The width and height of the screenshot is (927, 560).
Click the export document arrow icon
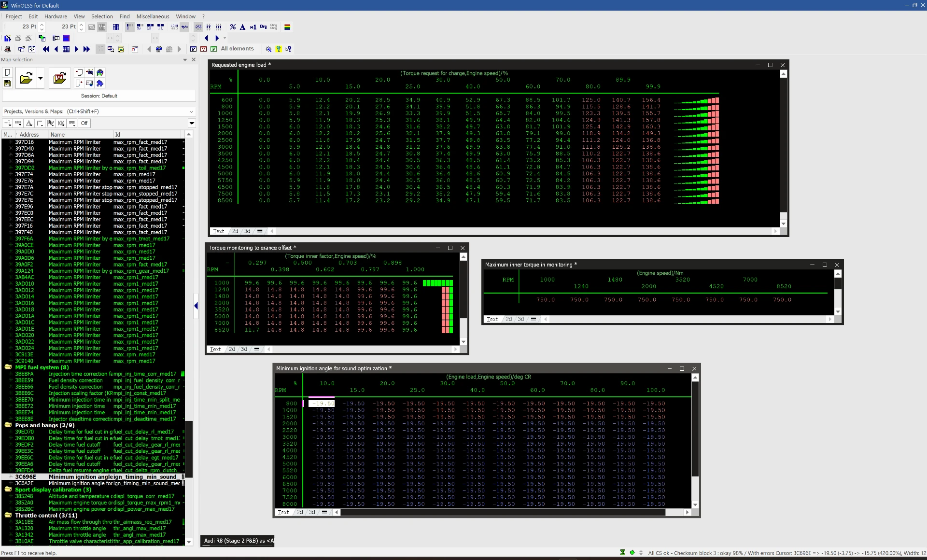click(x=79, y=83)
